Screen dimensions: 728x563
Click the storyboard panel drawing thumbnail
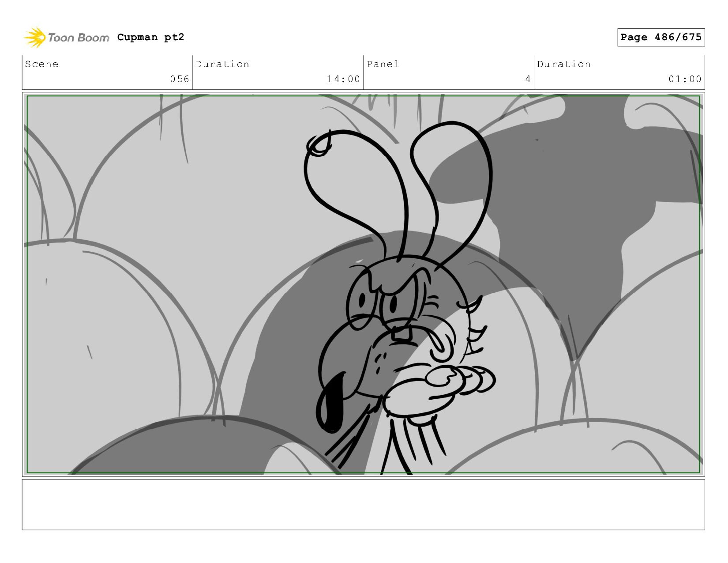pyautogui.click(x=364, y=284)
